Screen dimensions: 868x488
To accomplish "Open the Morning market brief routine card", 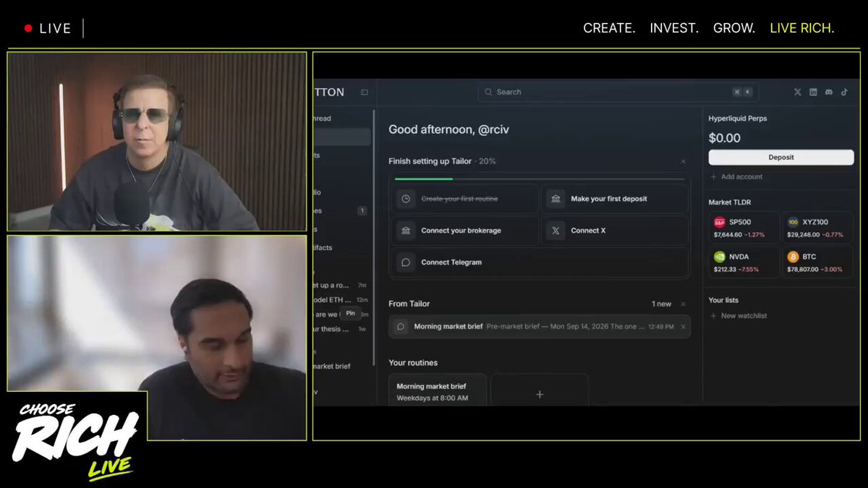I will point(438,390).
